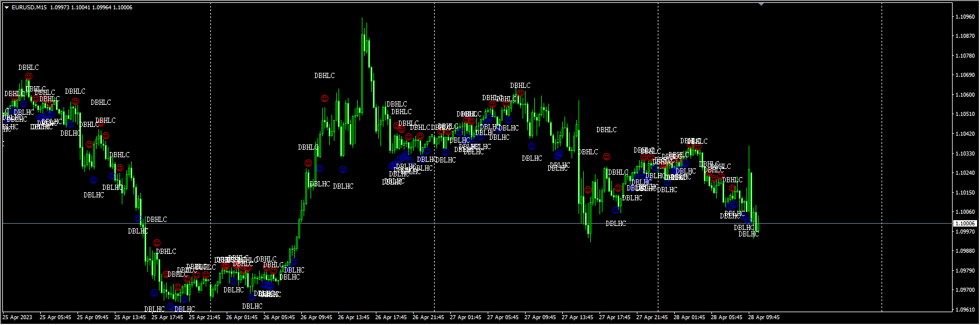This screenshot has height=325, width=980.
Task: Select the red smiley below the lone pre-spike DBHLC
Action: pyautogui.click(x=325, y=99)
